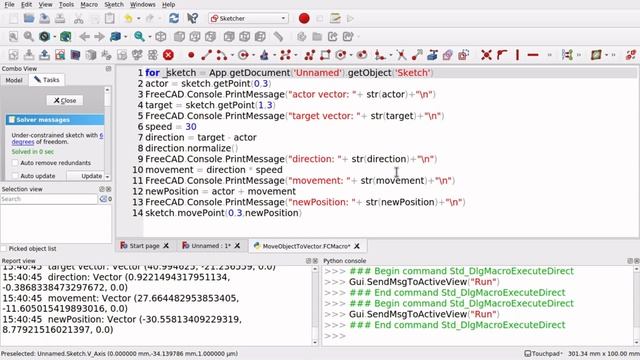Close the Start page tab
Viewport: 640px width, 360px height.
pos(166,246)
